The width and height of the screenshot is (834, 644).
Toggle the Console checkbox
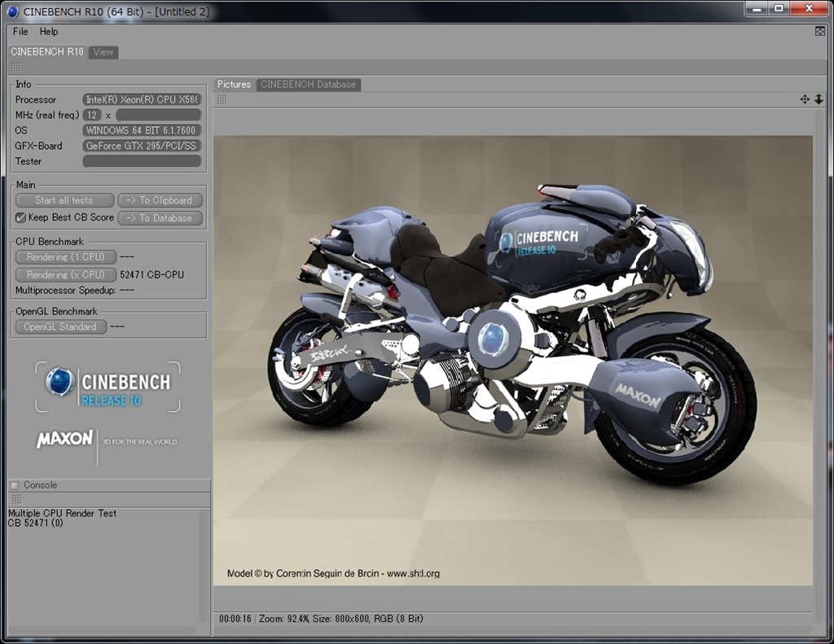[x=15, y=485]
